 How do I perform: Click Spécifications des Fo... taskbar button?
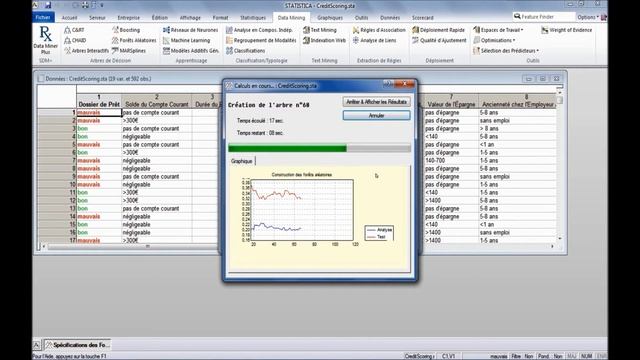tap(78, 345)
